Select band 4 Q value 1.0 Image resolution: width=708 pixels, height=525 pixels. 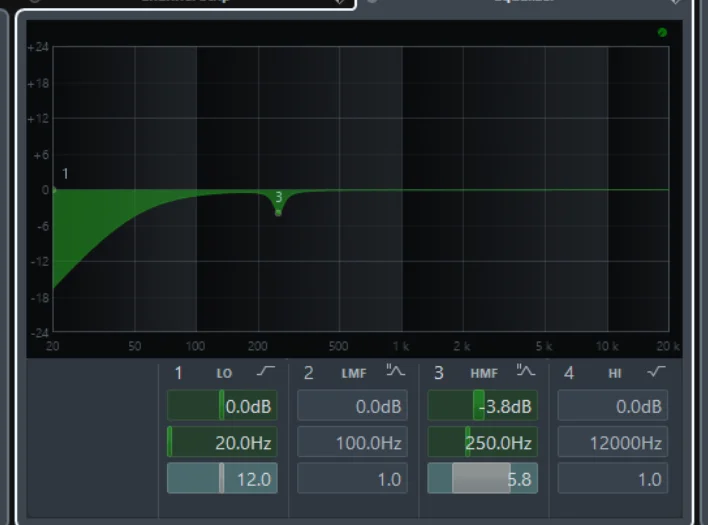613,478
